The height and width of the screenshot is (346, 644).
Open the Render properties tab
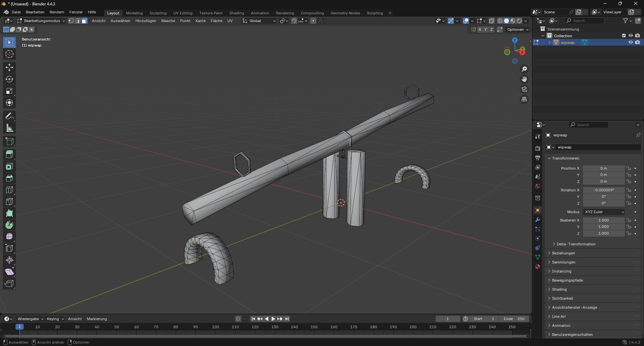coord(538,149)
